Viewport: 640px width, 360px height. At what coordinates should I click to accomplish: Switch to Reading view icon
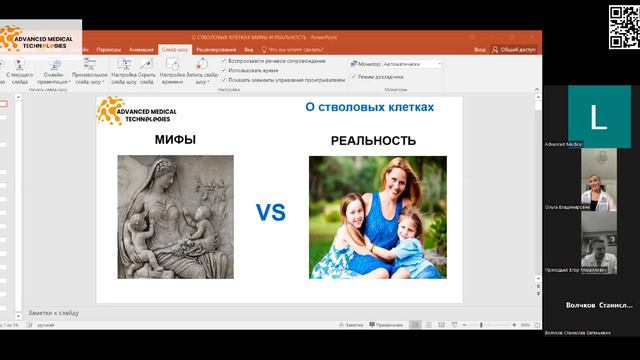pyautogui.click(x=441, y=325)
